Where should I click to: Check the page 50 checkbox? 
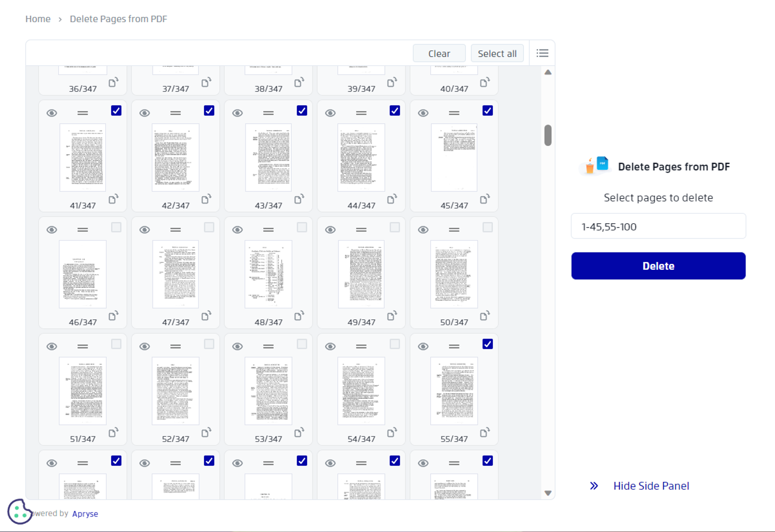(x=488, y=227)
